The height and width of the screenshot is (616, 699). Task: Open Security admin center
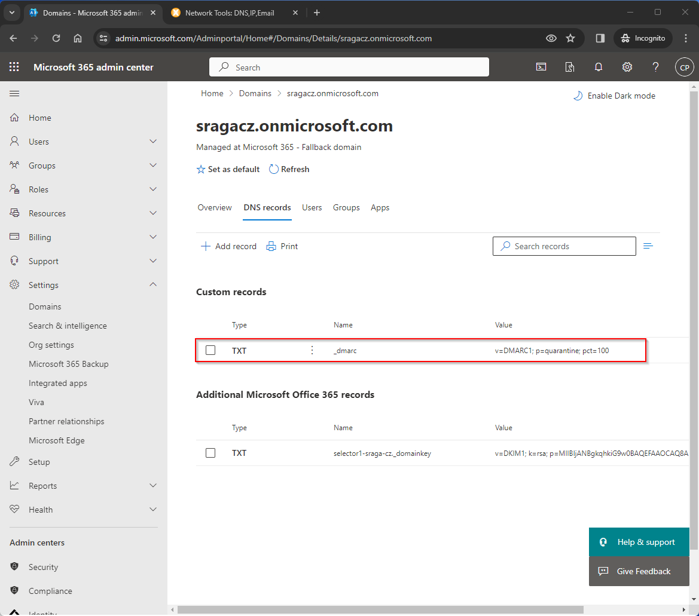point(43,567)
